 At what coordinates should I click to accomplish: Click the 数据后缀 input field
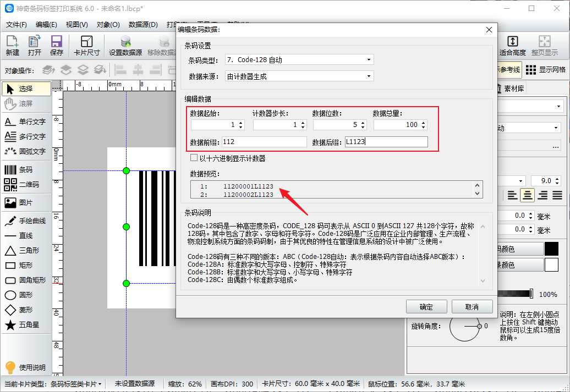point(386,142)
